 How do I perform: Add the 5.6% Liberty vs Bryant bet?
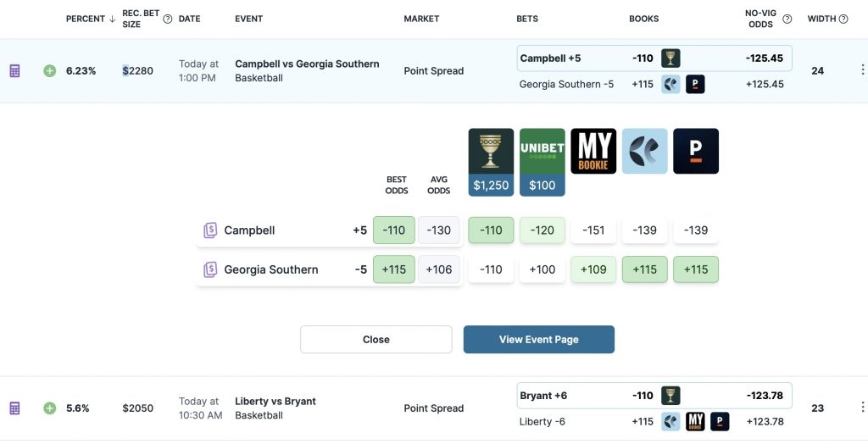coord(50,408)
